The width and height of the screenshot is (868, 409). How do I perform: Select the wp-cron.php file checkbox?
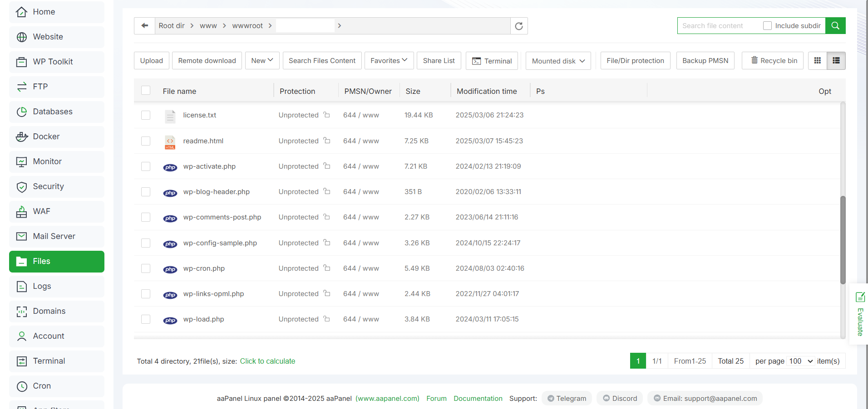click(146, 268)
